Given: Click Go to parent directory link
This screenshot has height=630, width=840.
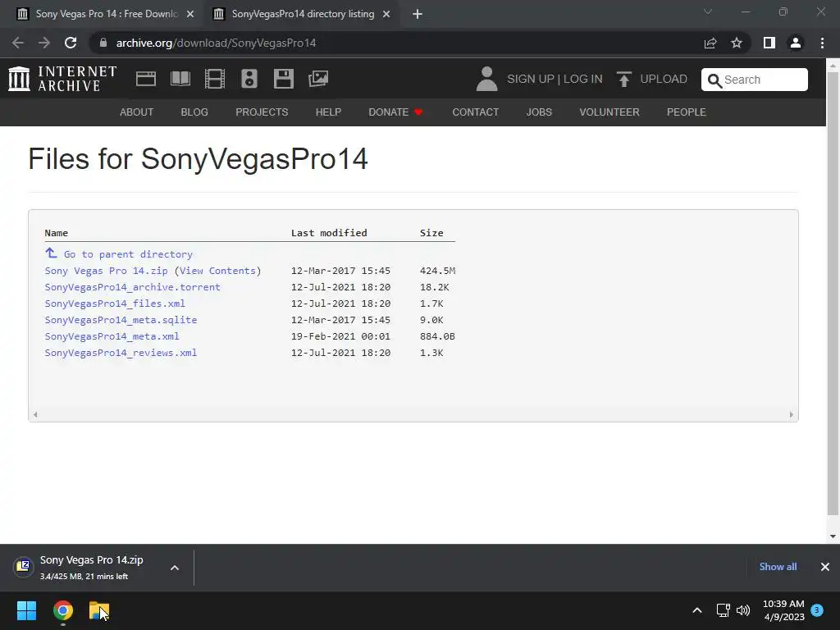Looking at the screenshot, I should point(128,254).
